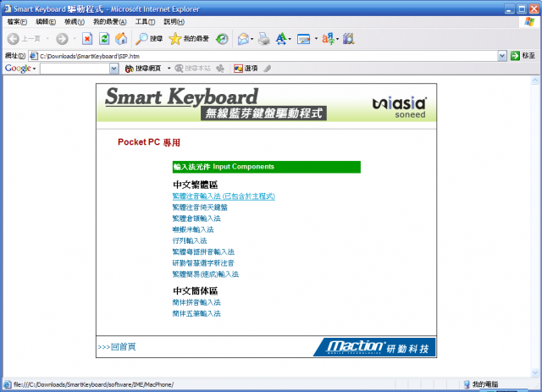Screen dimensions: 542x392
Task: Click the Back navigation arrow button
Action: [14, 39]
